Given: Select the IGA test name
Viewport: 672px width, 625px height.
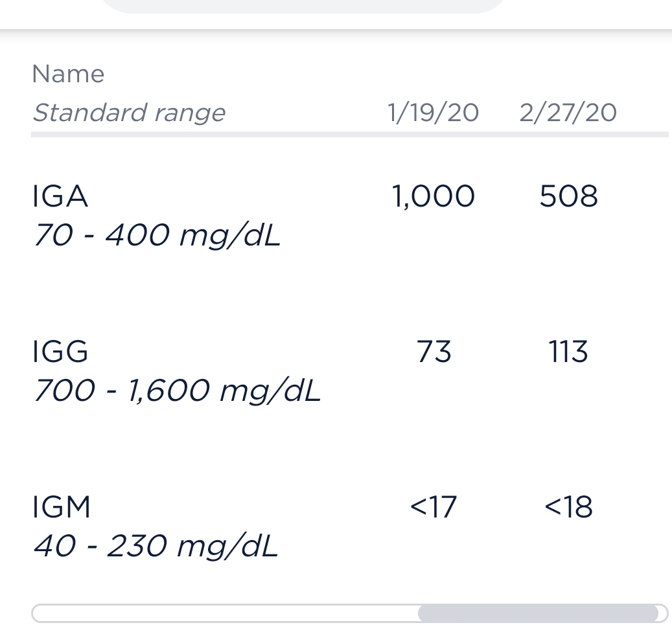Looking at the screenshot, I should point(60,197).
